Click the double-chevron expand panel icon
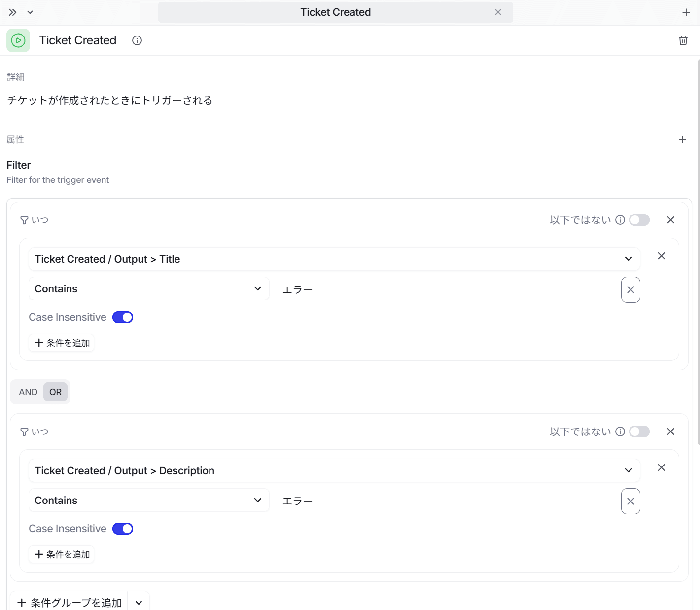 [13, 12]
